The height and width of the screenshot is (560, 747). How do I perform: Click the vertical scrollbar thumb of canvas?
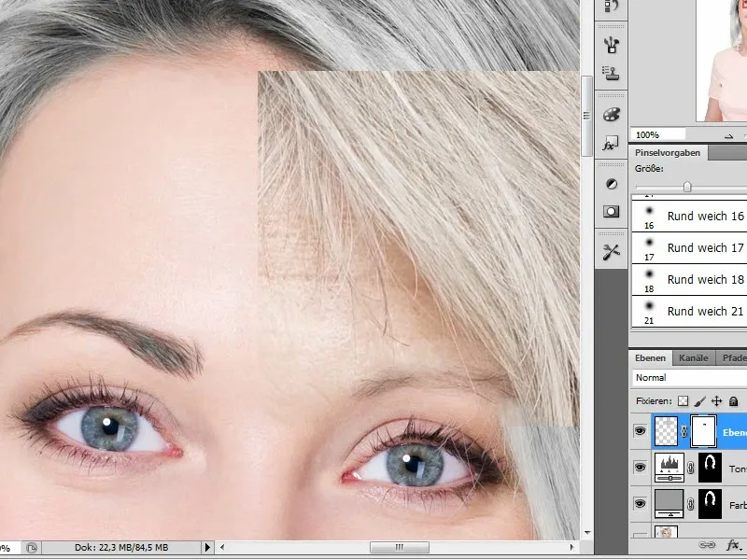(587, 116)
